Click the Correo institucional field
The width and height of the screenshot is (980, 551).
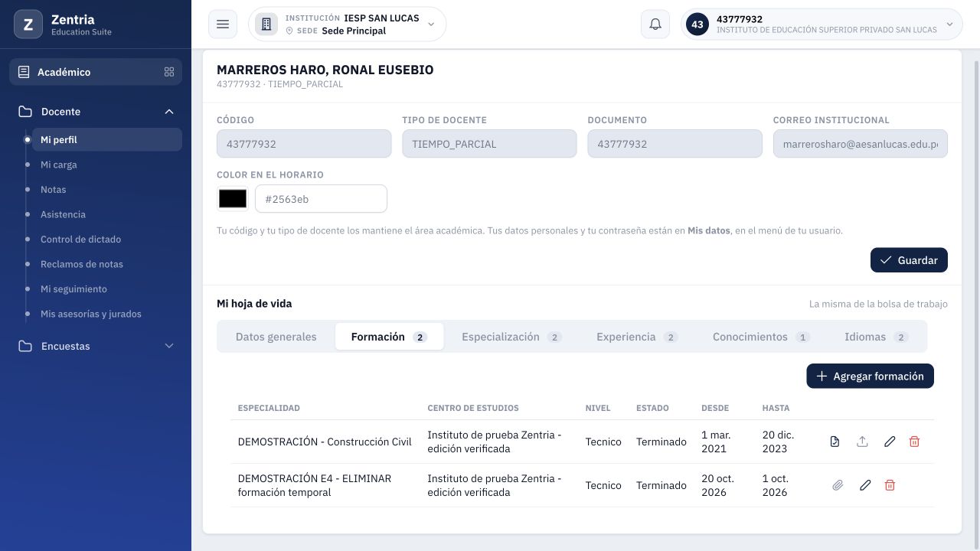[861, 144]
